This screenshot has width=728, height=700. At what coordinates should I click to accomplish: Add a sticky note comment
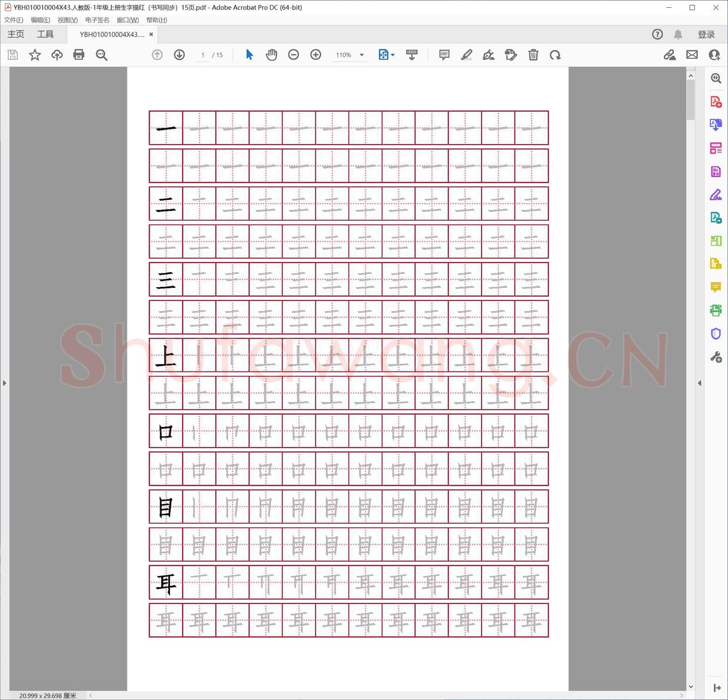[444, 55]
